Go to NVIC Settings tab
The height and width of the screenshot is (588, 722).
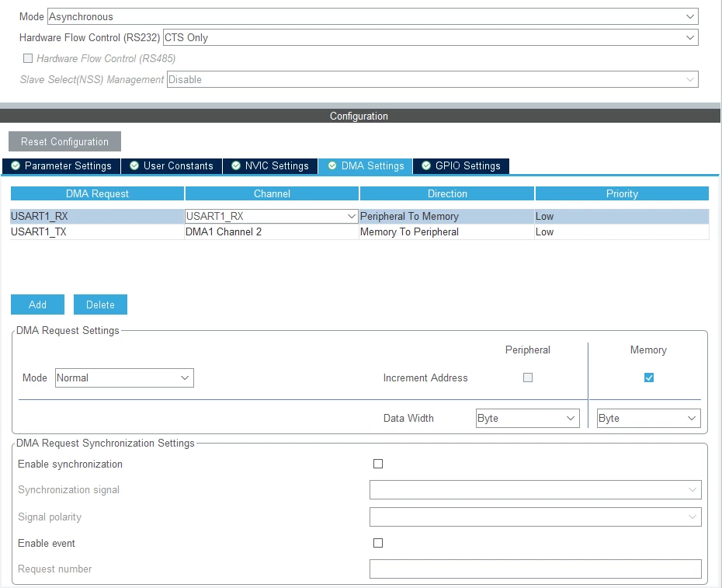click(x=270, y=166)
